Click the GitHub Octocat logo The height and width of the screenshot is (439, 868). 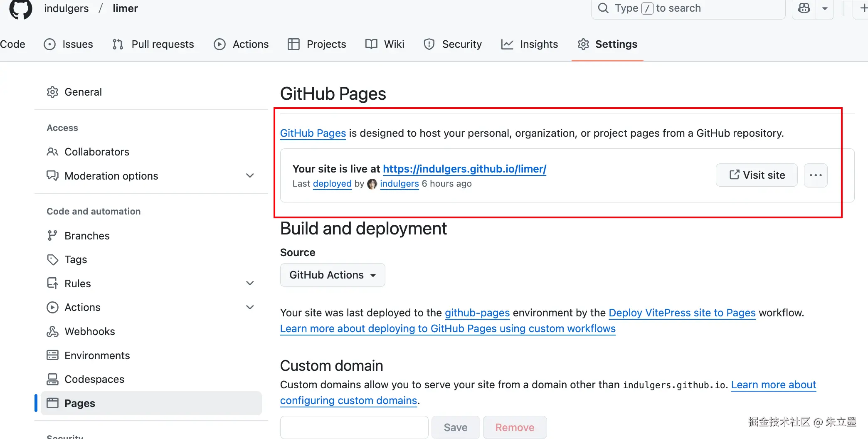coord(20,9)
